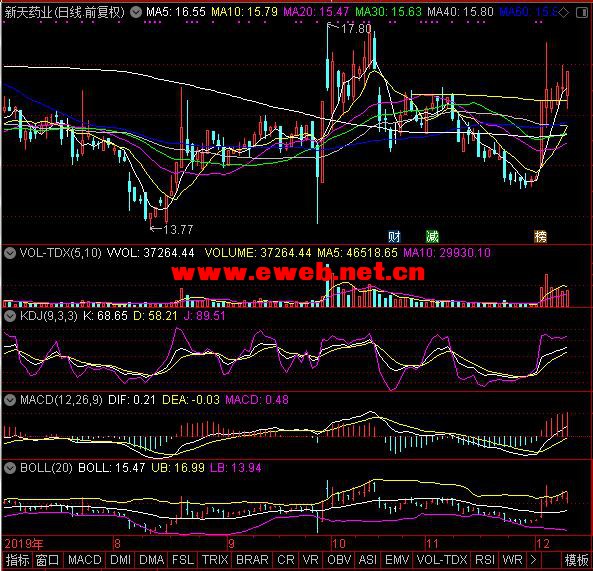Click the green 减 marker icon
This screenshot has height=571, width=593.
pos(432,237)
